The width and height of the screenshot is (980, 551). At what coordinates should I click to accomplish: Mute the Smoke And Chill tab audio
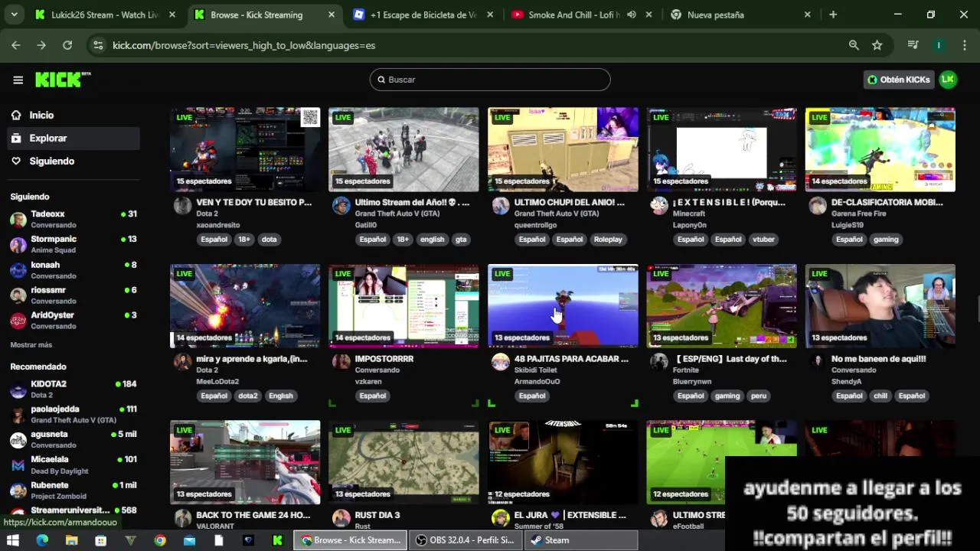pyautogui.click(x=632, y=15)
